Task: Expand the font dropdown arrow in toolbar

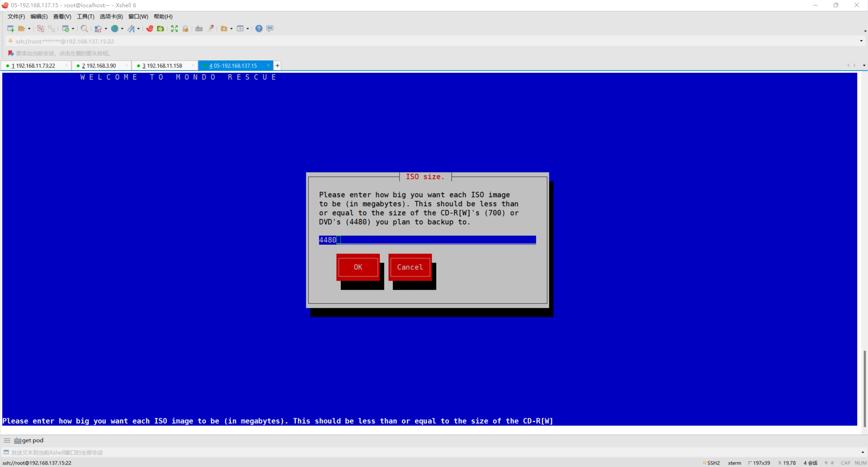Action: tap(138, 29)
